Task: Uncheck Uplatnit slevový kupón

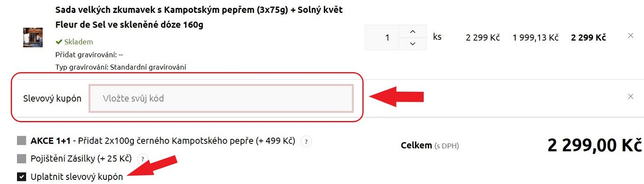Action: pyautogui.click(x=21, y=177)
